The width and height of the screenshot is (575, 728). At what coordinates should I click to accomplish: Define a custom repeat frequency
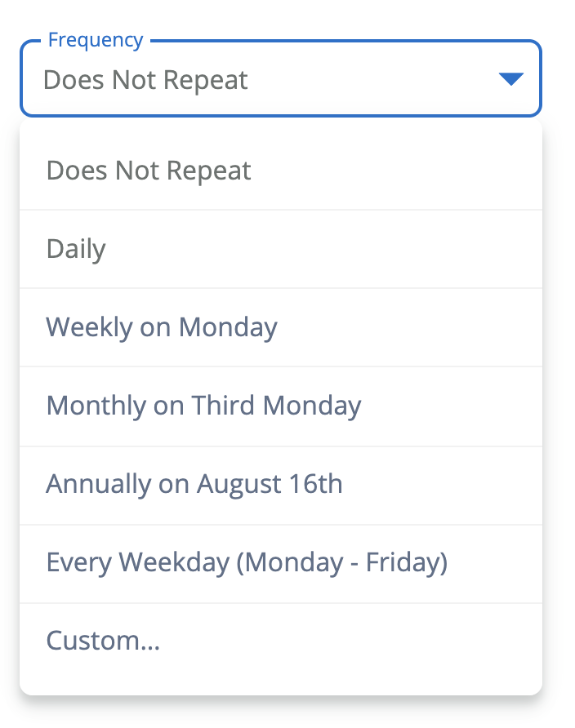tap(103, 641)
